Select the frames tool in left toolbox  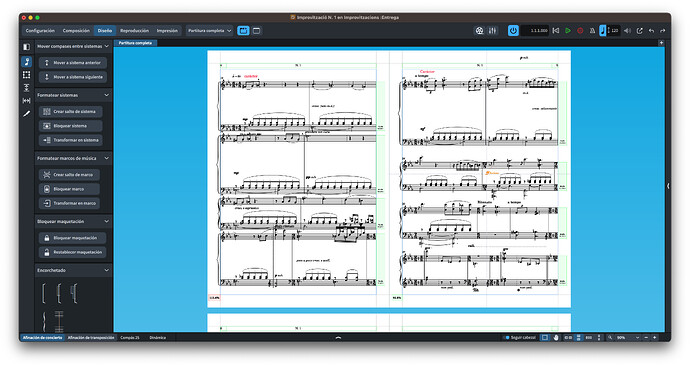click(x=26, y=74)
